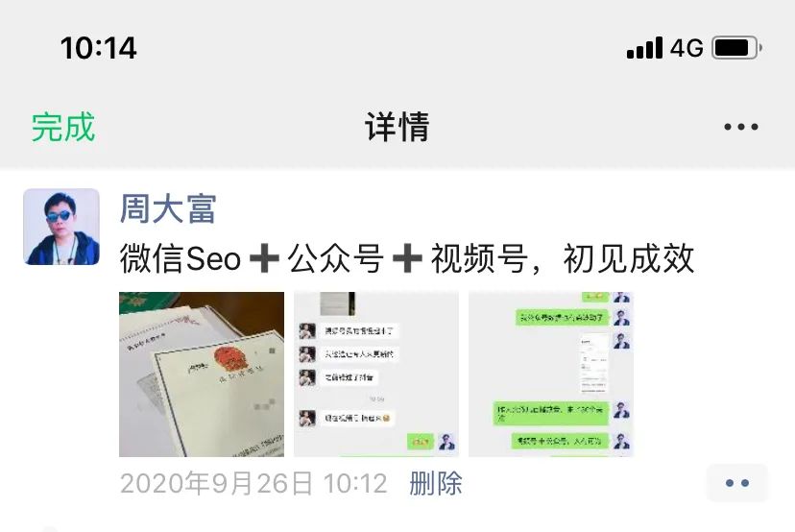
Task: Tap the 详情 page title
Action: pos(397,127)
